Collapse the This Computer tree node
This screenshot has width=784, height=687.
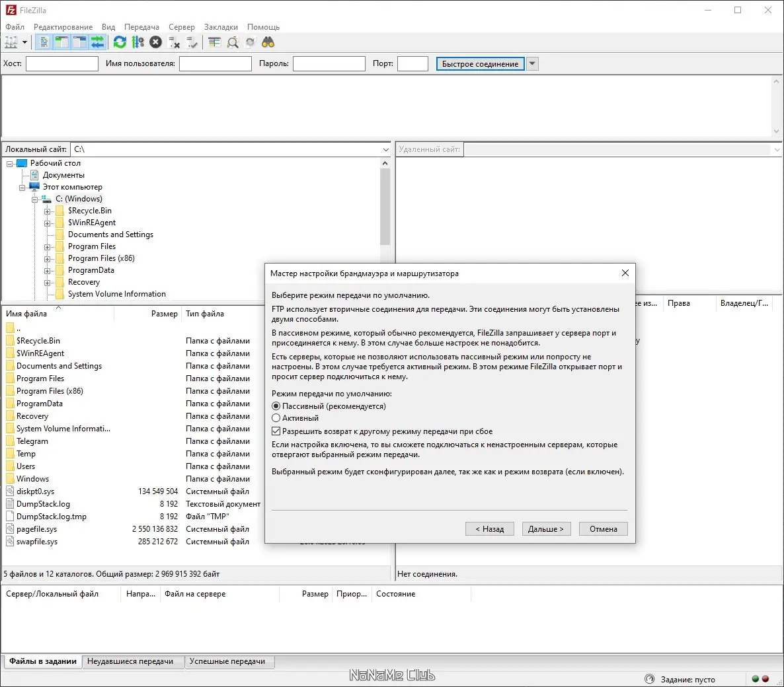click(x=22, y=188)
